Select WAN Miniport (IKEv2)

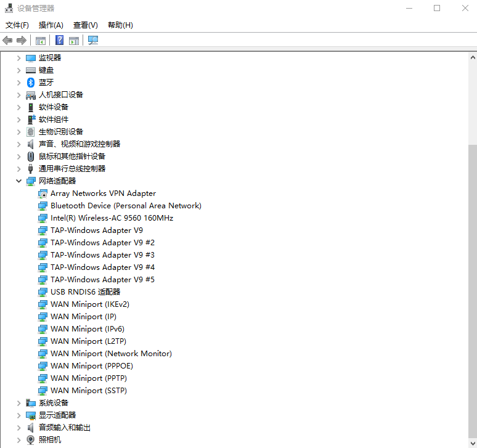(x=90, y=304)
